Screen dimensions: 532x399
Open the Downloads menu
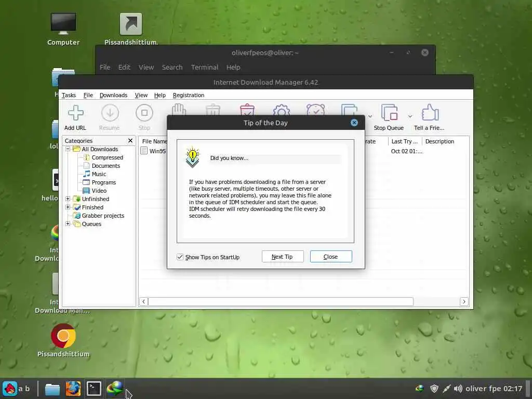(113, 96)
